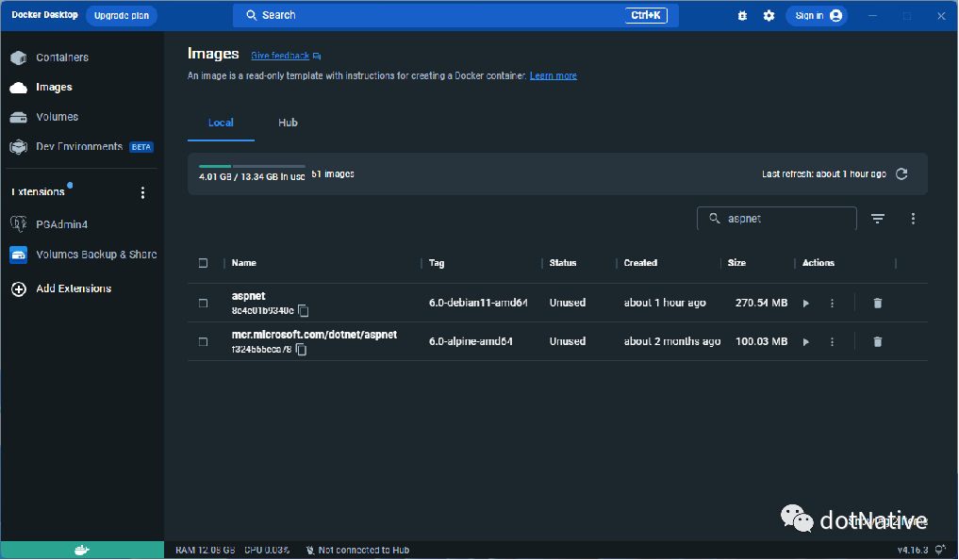Click the Sign in button
Screen dimensions: 959x560
(818, 16)
